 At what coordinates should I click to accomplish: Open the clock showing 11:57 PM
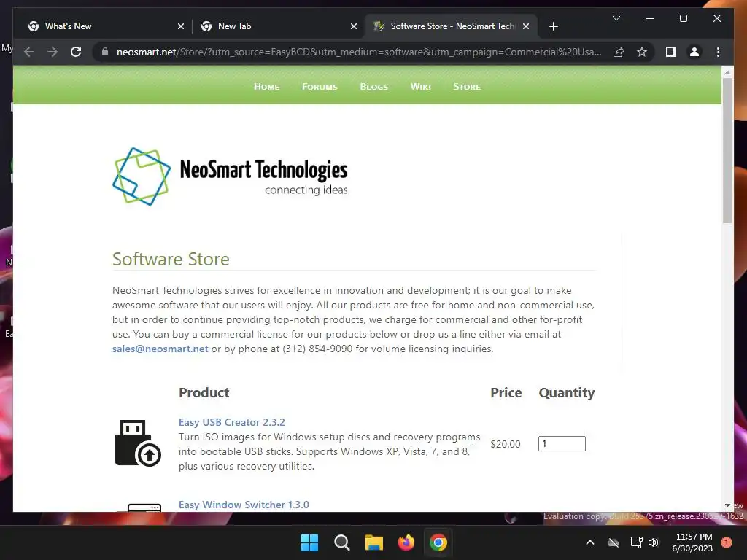click(x=692, y=542)
